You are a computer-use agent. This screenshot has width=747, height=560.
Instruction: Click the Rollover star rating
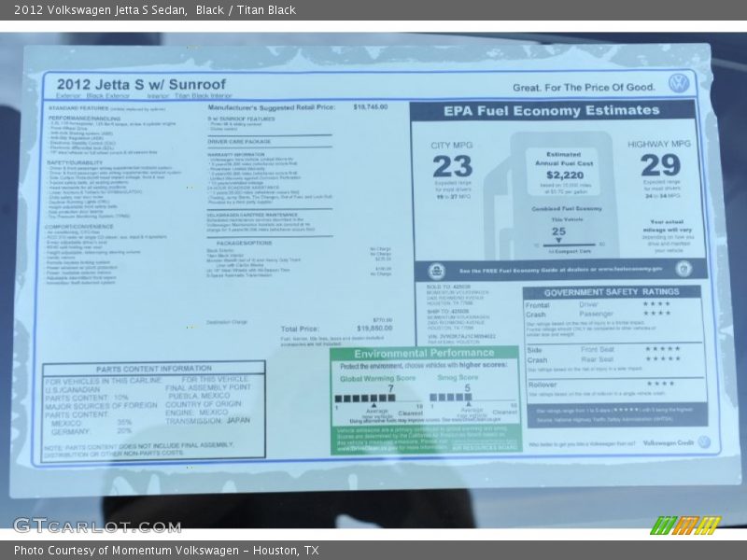[x=659, y=383]
